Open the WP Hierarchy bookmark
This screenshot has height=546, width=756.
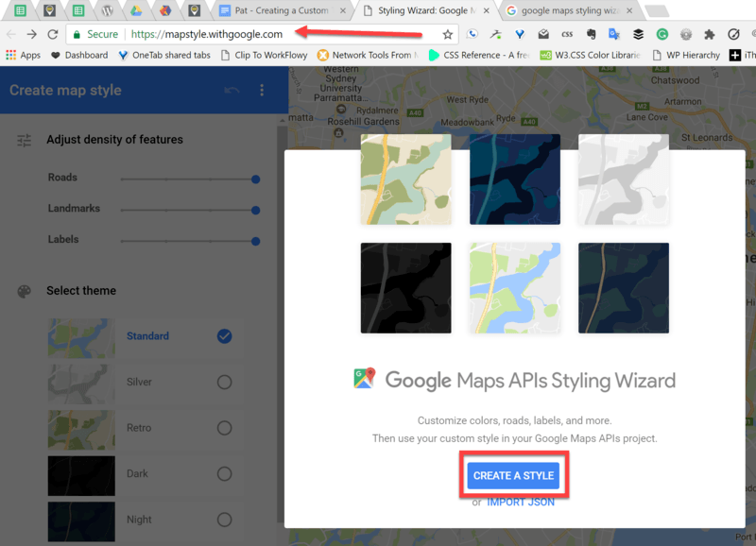tap(686, 56)
